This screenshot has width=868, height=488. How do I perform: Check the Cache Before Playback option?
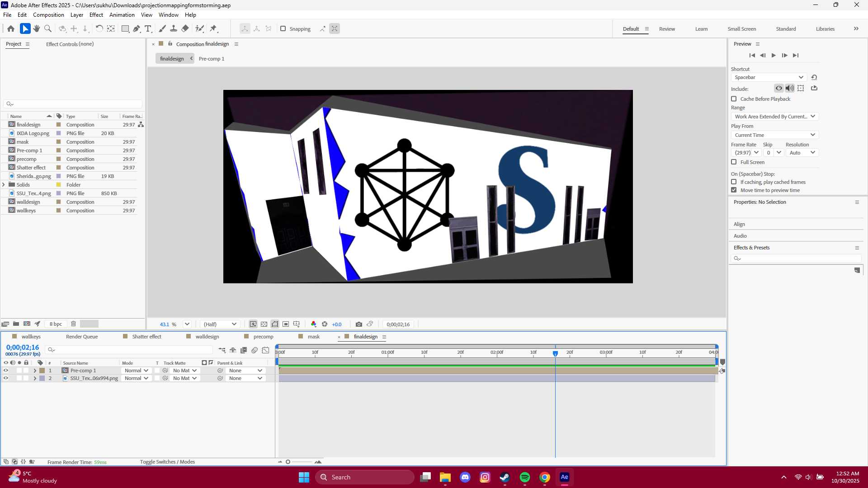pos(734,99)
